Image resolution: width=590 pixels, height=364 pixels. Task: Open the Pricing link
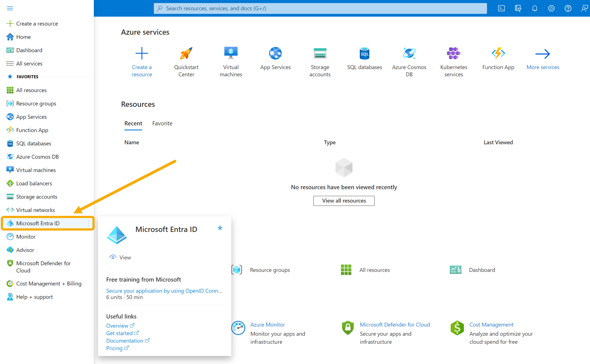[x=115, y=348]
